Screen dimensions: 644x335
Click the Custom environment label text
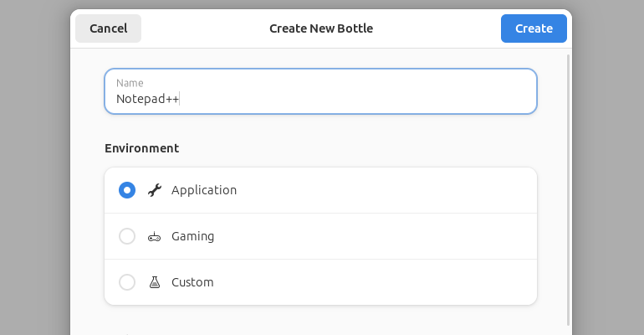point(192,282)
